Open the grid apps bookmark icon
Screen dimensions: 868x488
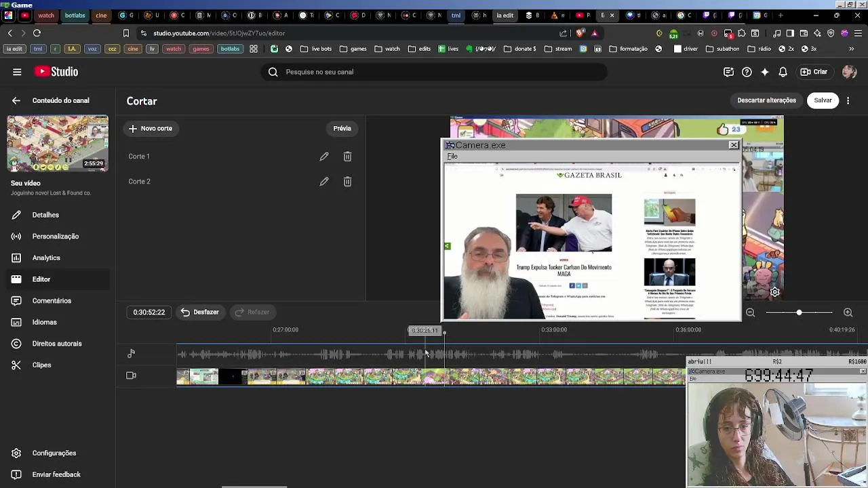click(x=254, y=49)
